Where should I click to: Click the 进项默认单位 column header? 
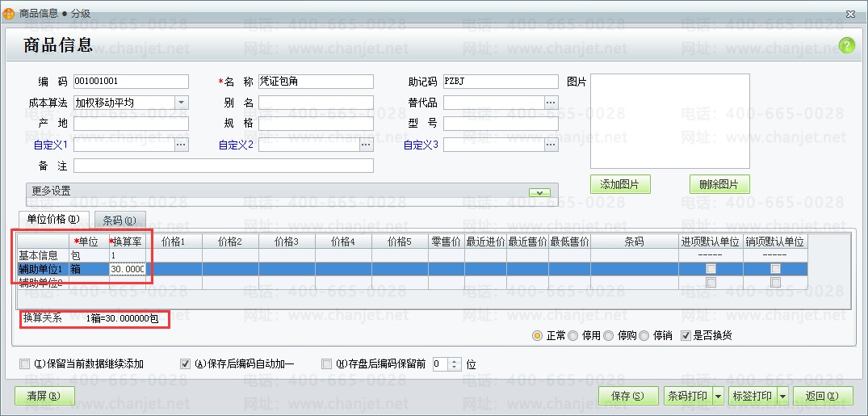tap(711, 242)
